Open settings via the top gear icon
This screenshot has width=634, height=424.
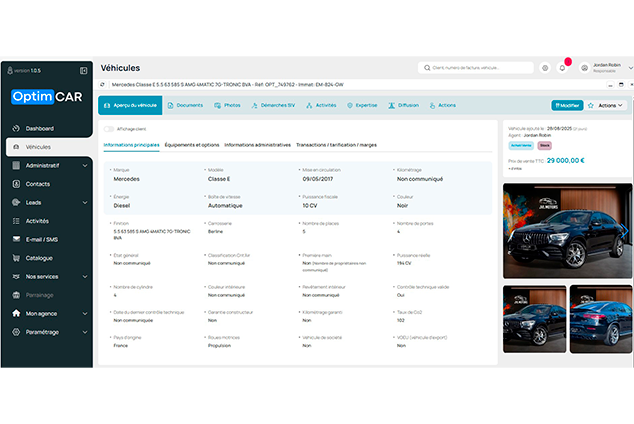click(x=545, y=68)
